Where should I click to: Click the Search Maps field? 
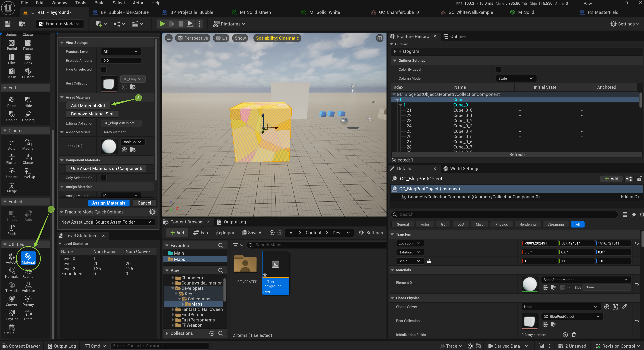point(316,245)
